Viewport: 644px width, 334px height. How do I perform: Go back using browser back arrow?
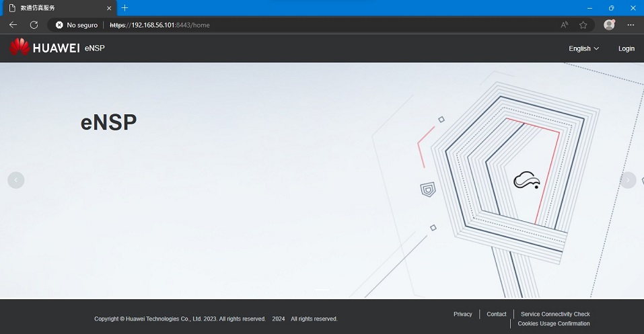coord(13,25)
